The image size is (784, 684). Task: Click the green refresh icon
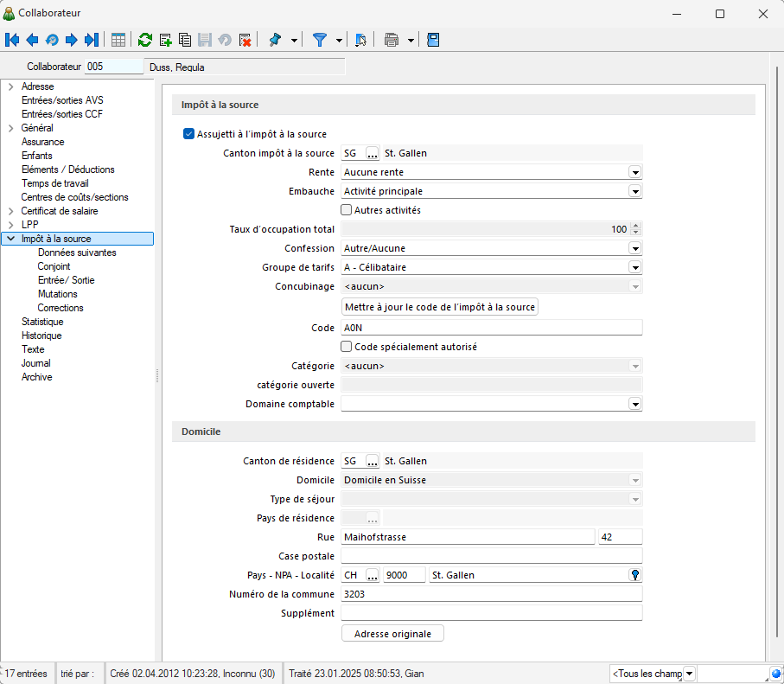[145, 40]
